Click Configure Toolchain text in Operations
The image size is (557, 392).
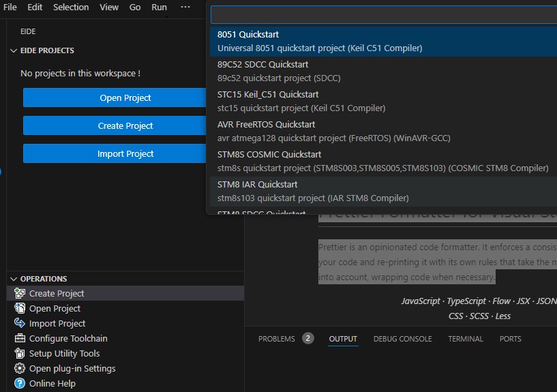68,338
